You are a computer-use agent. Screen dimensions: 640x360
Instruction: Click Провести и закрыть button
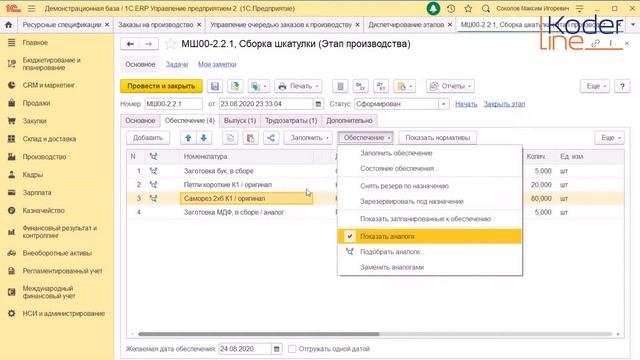[161, 86]
